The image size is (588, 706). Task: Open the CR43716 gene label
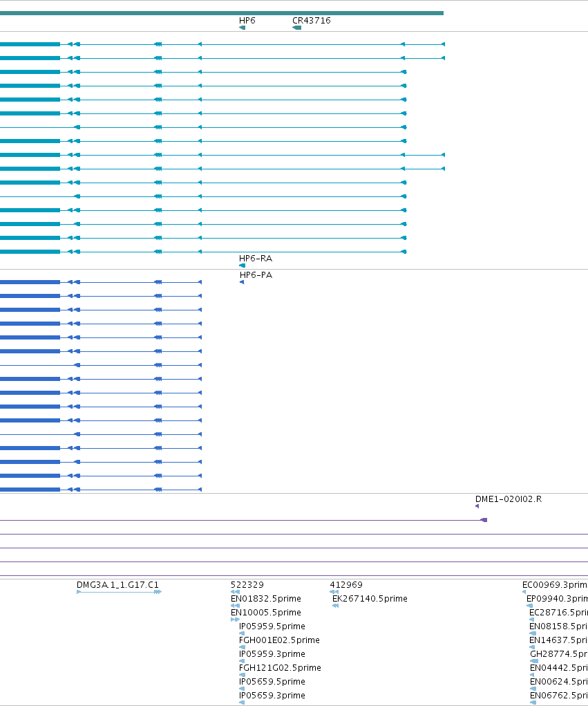pos(312,21)
